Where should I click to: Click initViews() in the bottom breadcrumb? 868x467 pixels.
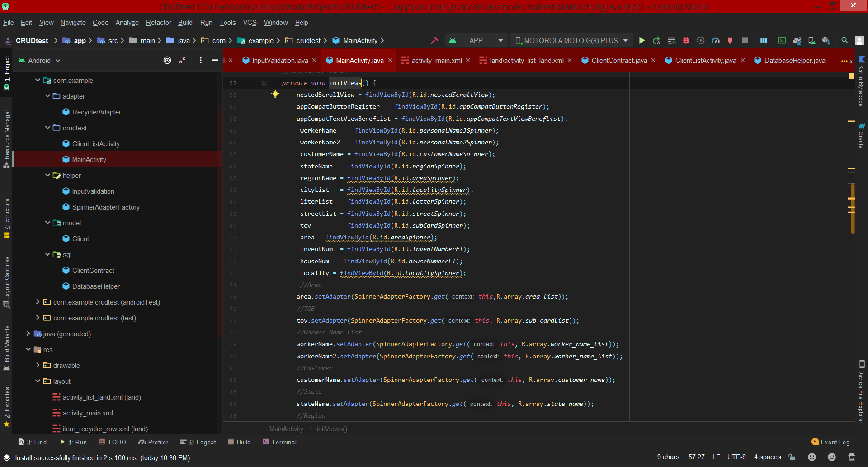pos(332,429)
